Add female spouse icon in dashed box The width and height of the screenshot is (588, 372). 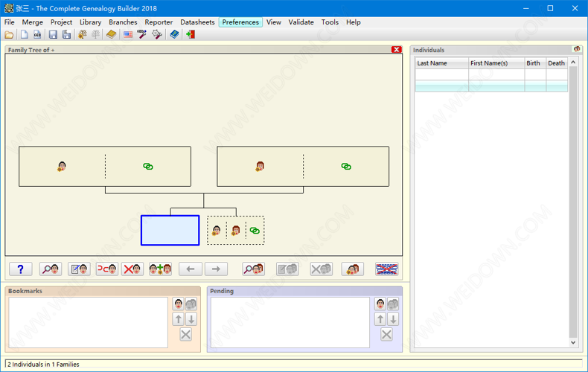click(236, 230)
